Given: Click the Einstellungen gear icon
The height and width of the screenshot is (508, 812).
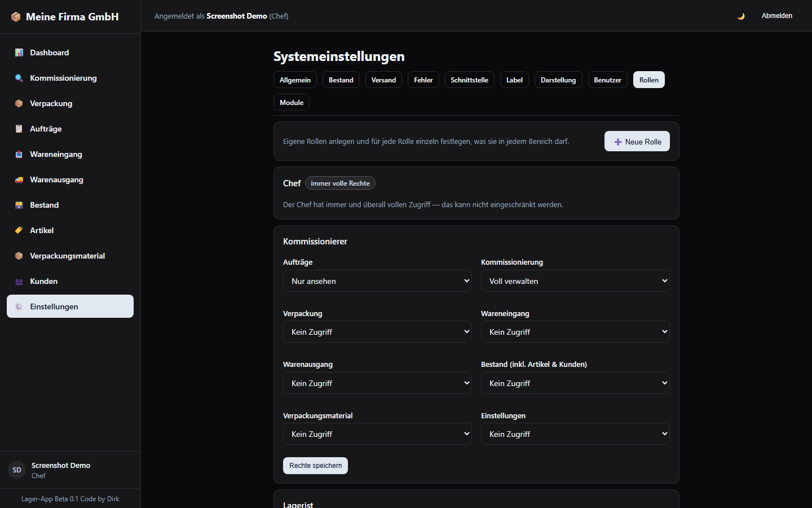Looking at the screenshot, I should pos(19,306).
